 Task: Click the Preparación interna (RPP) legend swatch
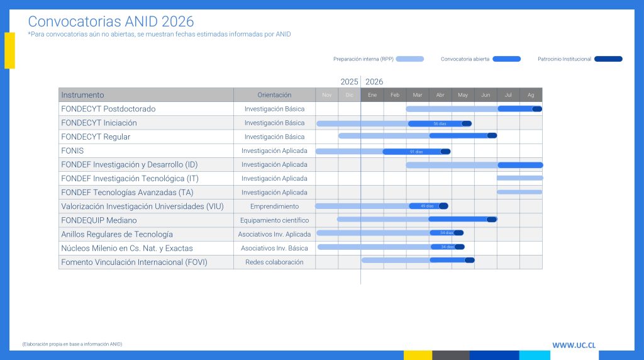click(410, 59)
